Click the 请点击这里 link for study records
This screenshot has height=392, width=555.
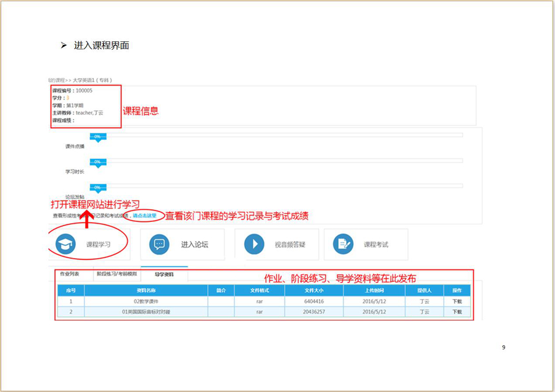click(x=144, y=216)
